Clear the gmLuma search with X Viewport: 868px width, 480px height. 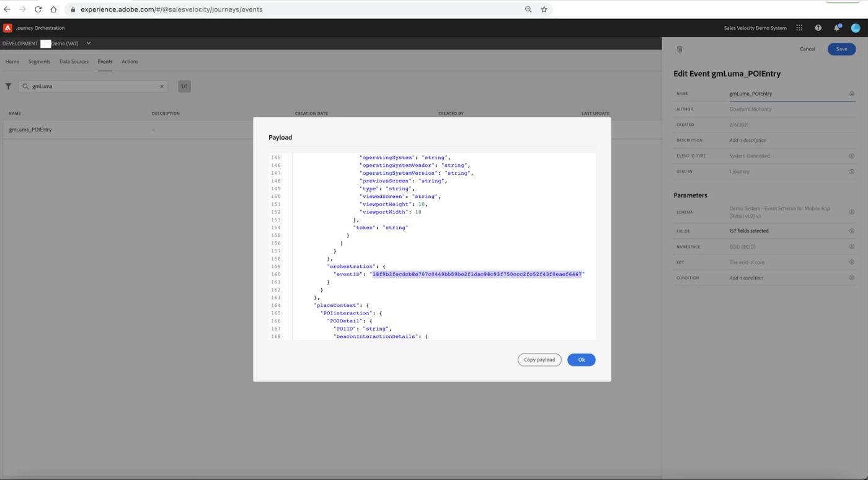[x=162, y=86]
